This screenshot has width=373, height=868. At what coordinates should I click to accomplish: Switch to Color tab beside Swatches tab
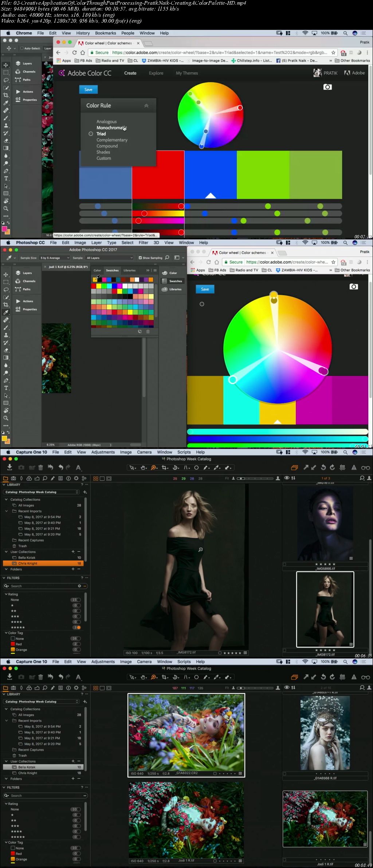pos(97,270)
